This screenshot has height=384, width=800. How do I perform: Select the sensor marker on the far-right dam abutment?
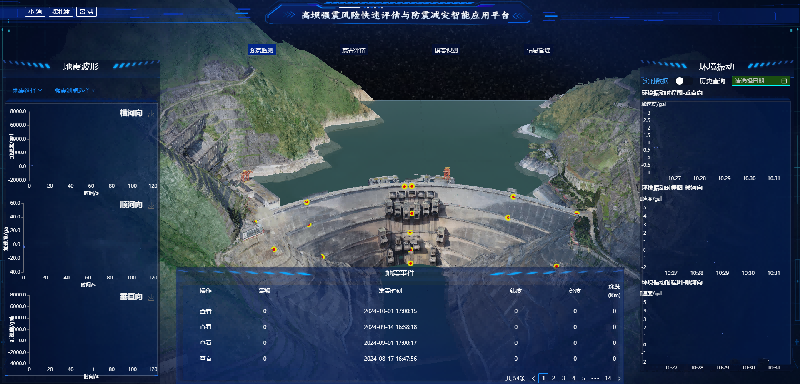(x=577, y=213)
